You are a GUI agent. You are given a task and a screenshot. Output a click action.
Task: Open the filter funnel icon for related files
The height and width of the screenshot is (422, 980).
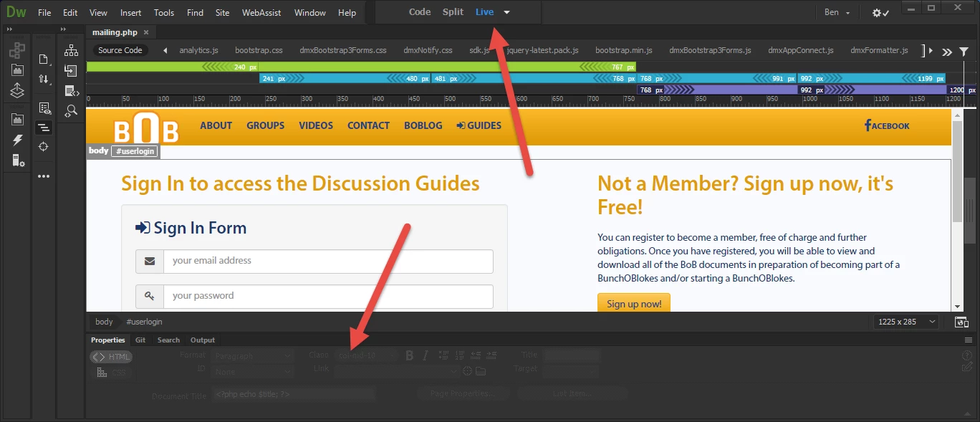pos(964,51)
